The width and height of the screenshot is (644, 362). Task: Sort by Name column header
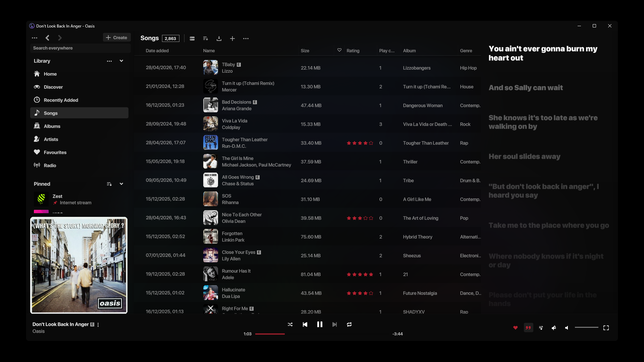[209, 51]
